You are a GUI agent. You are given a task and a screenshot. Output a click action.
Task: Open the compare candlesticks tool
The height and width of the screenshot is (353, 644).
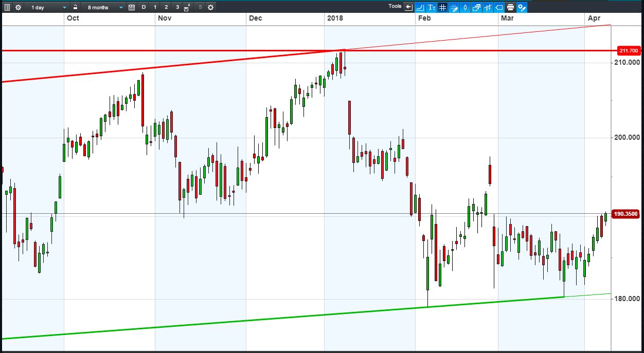pos(488,7)
